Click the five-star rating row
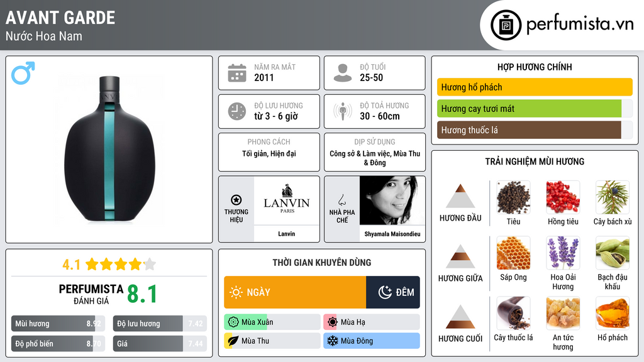This screenshot has width=644, height=362. pos(120,264)
